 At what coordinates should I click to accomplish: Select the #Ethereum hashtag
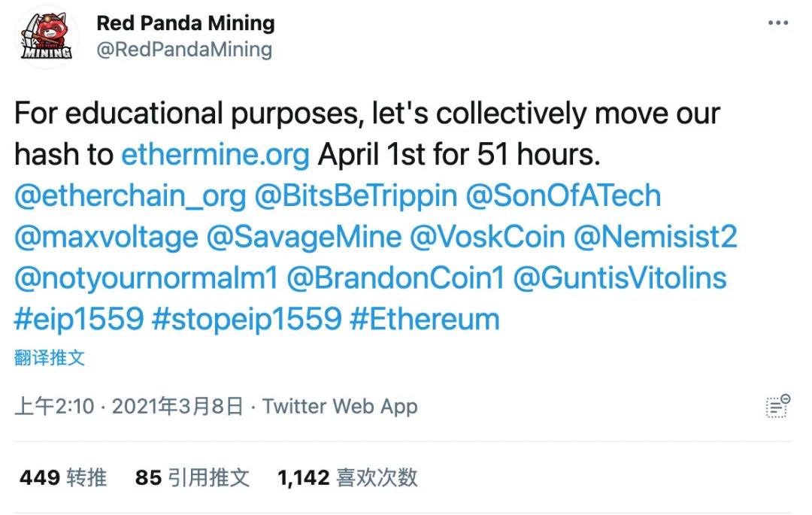[425, 319]
